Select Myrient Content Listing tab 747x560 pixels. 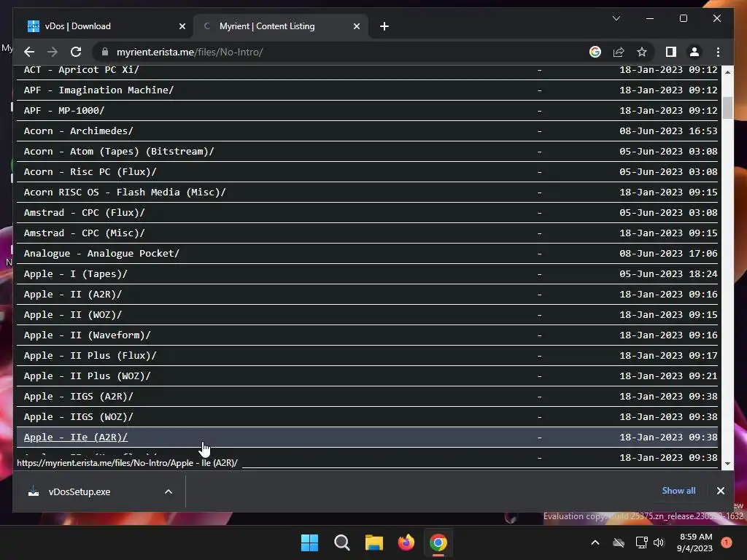coord(281,26)
